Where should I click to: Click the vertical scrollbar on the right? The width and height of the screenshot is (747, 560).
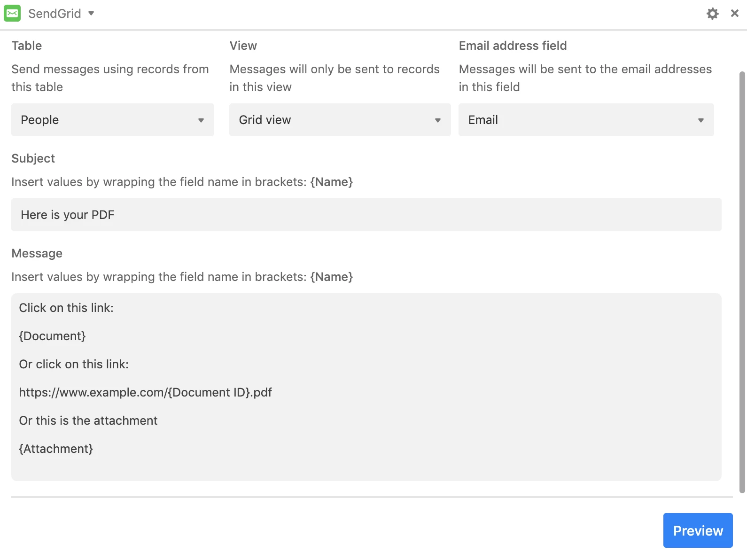(x=742, y=282)
